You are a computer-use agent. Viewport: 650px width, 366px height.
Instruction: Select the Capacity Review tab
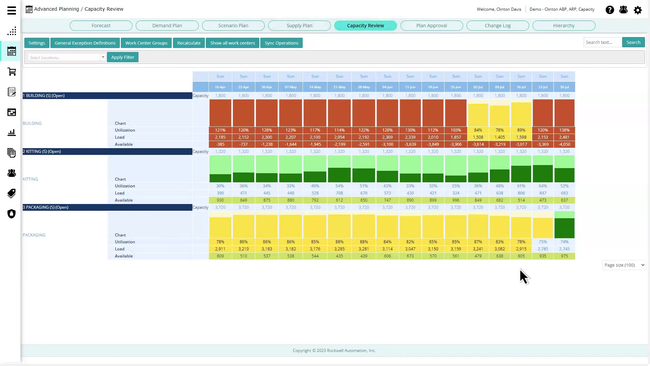click(366, 26)
